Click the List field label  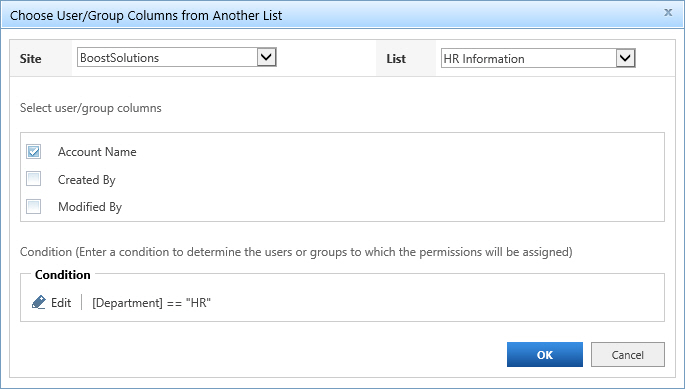click(x=396, y=59)
